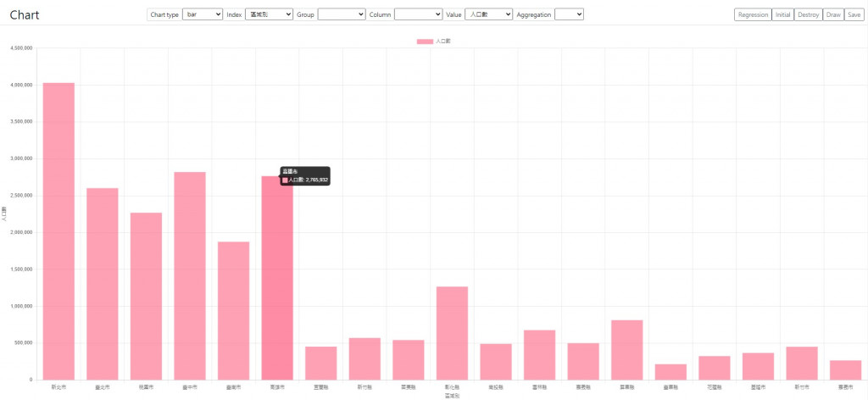Click the Chart page title
The height and width of the screenshot is (400, 868).
click(x=25, y=15)
